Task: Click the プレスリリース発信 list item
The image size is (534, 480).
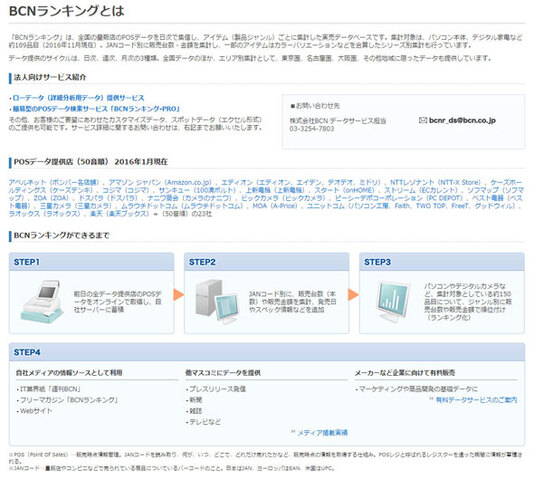Action: click(216, 389)
